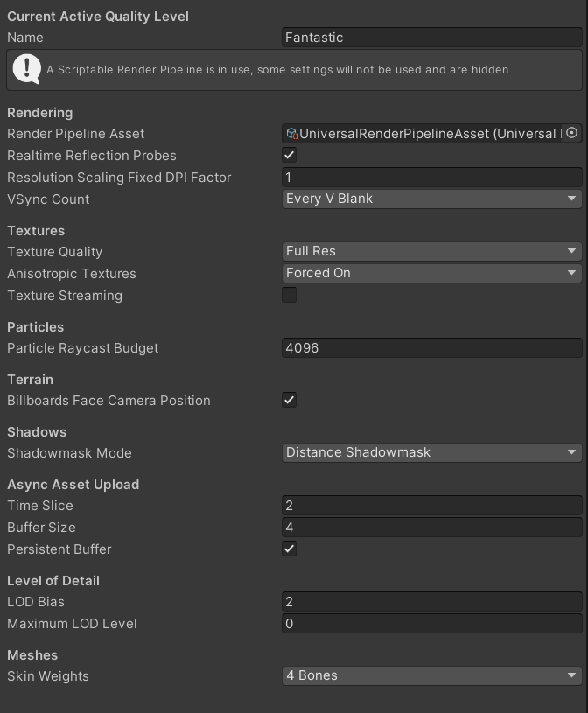Select the Render Pipeline Asset object field

tap(429, 133)
